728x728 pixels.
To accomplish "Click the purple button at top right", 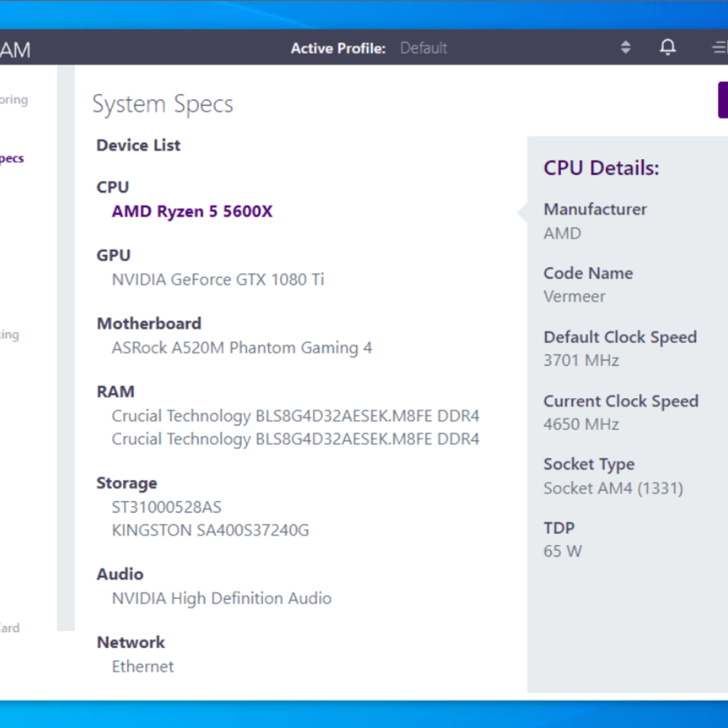I will coord(723,100).
